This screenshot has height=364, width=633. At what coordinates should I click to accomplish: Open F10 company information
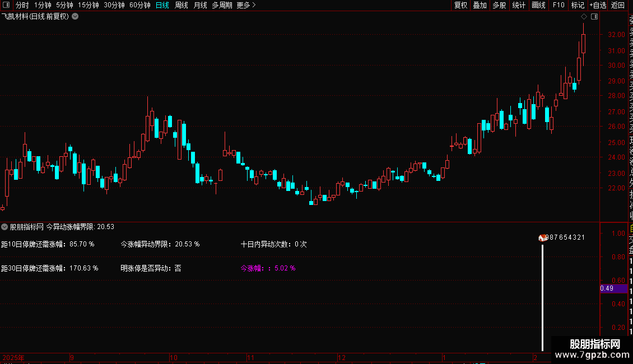[x=558, y=5]
